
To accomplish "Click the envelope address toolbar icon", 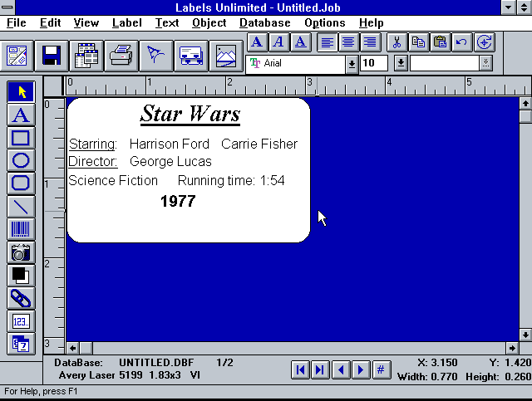I will [x=191, y=56].
